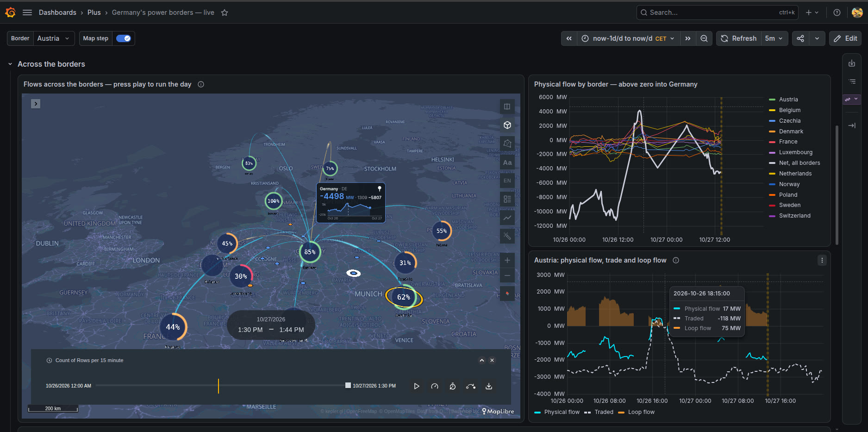Shift time range backward arrows

(x=569, y=38)
